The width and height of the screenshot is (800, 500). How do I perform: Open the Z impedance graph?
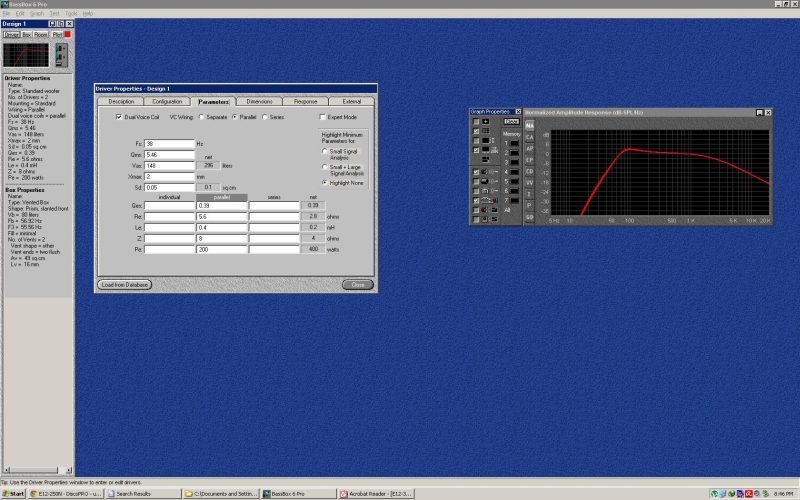click(530, 194)
